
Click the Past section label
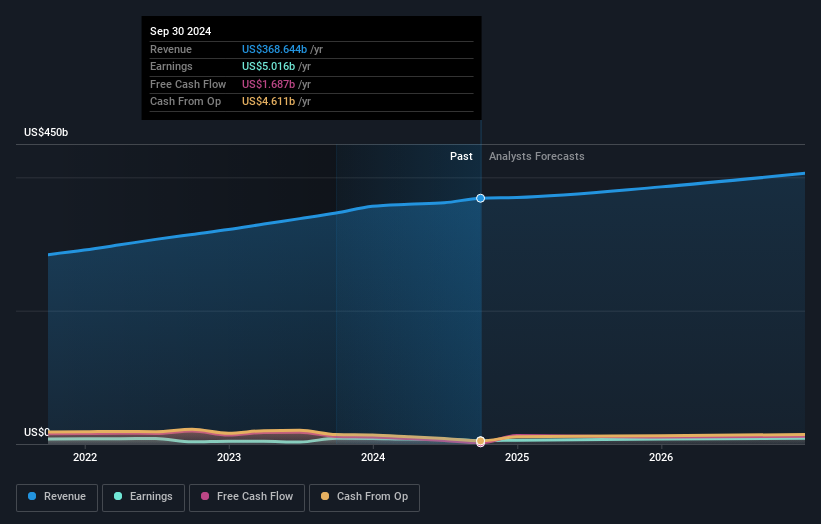click(461, 157)
